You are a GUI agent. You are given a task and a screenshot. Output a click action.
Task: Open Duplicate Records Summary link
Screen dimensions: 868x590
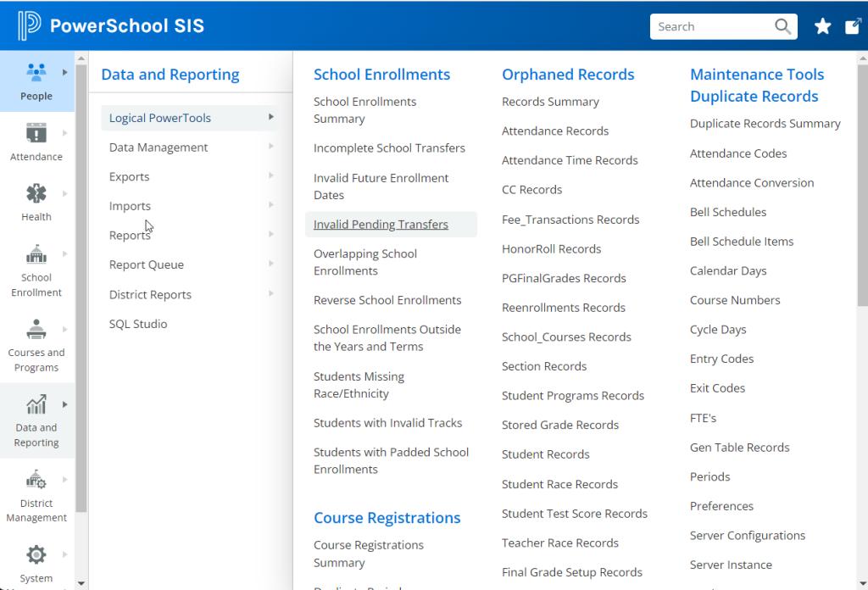pos(765,124)
